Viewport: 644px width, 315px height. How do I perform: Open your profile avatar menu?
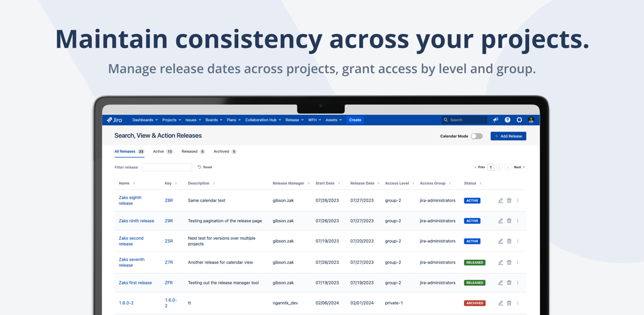531,120
